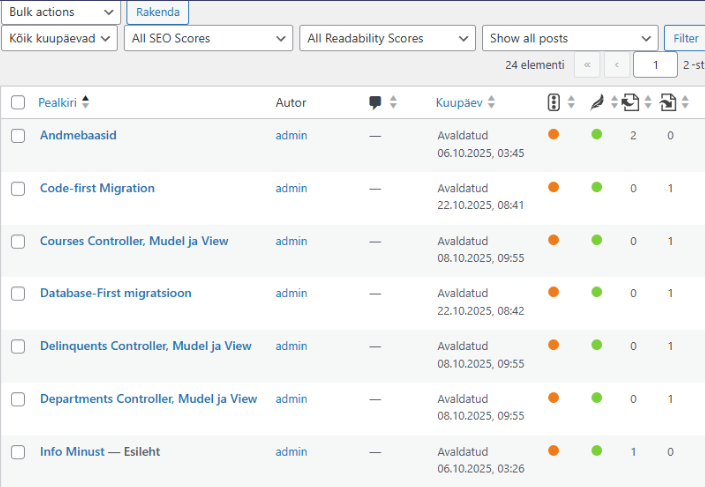This screenshot has height=487, width=705.
Task: Click the SEO score traffic light column icon
Action: [554, 102]
